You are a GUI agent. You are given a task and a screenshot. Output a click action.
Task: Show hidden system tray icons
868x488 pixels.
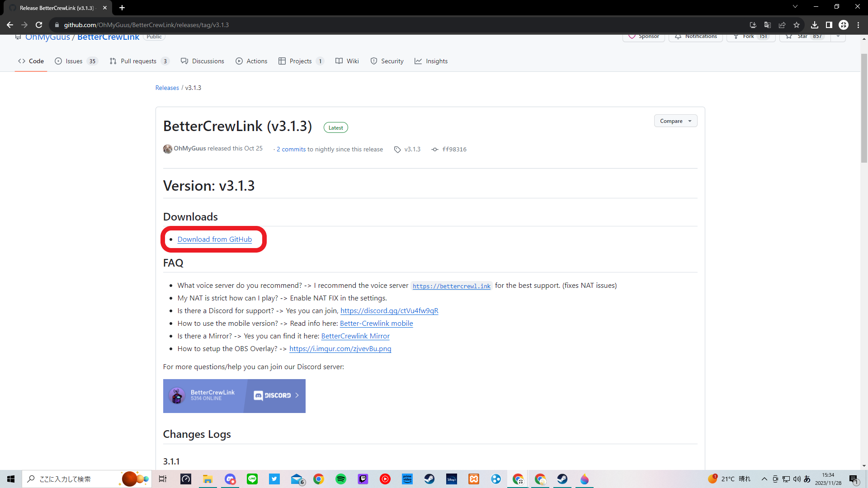point(764,479)
